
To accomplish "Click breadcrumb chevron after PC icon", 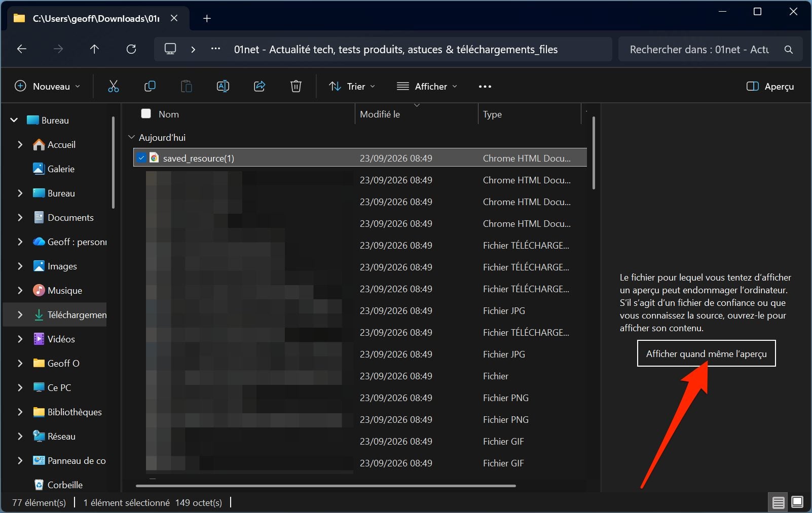I will (193, 49).
